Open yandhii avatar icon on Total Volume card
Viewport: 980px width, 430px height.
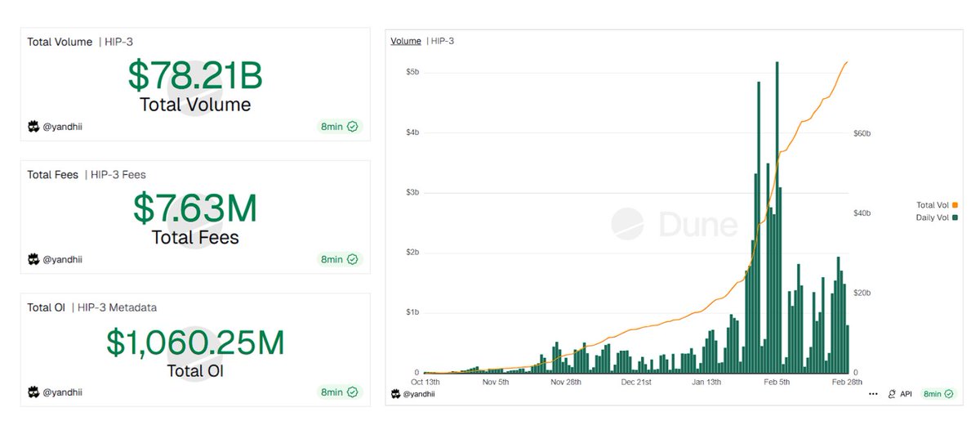(x=33, y=127)
